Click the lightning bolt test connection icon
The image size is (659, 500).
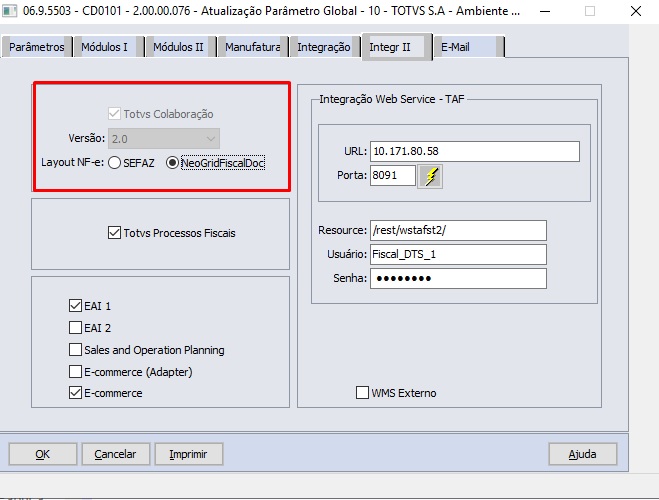click(430, 176)
